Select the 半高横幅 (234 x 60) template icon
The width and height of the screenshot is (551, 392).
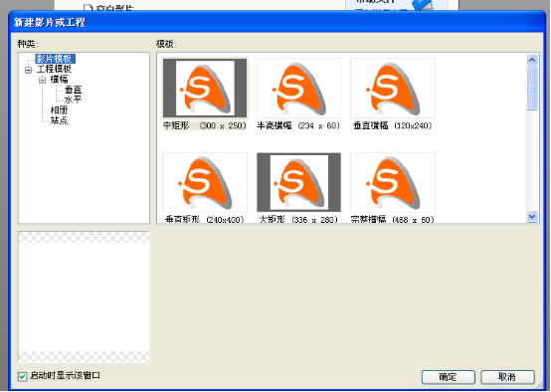pyautogui.click(x=299, y=88)
